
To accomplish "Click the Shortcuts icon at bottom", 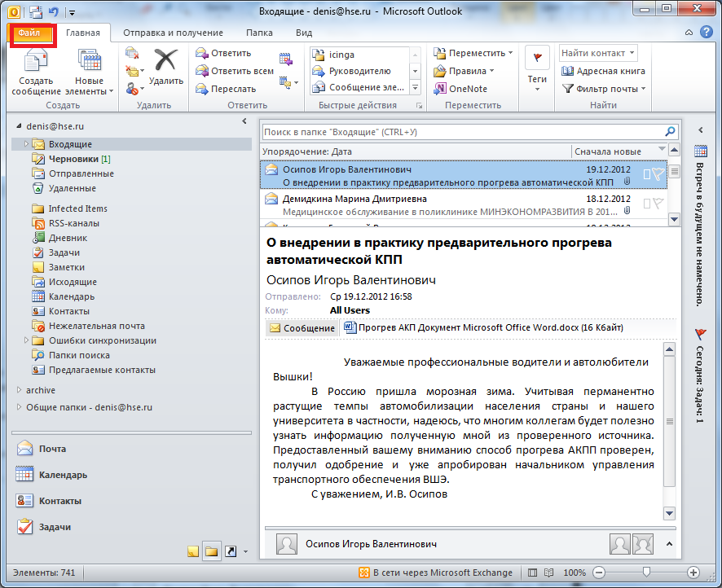I will click(231, 551).
